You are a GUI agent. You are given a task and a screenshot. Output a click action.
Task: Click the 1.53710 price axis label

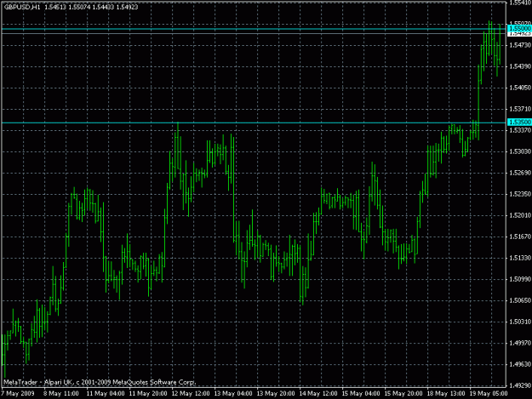coord(520,109)
